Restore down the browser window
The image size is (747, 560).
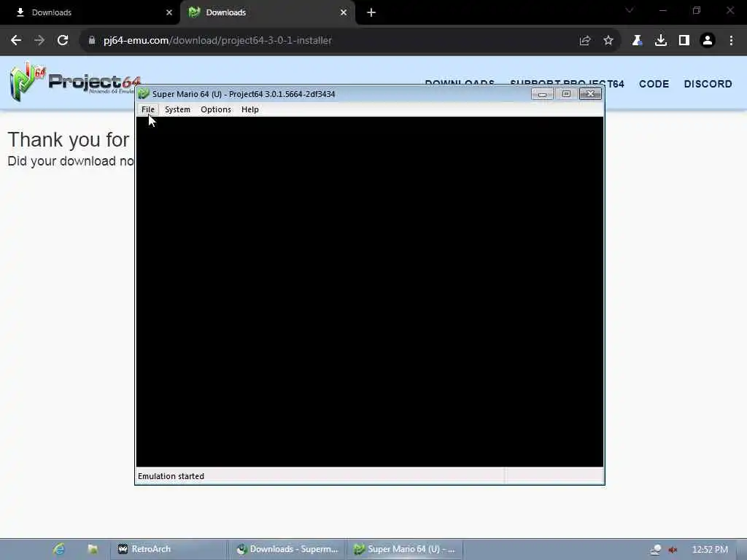(x=697, y=10)
